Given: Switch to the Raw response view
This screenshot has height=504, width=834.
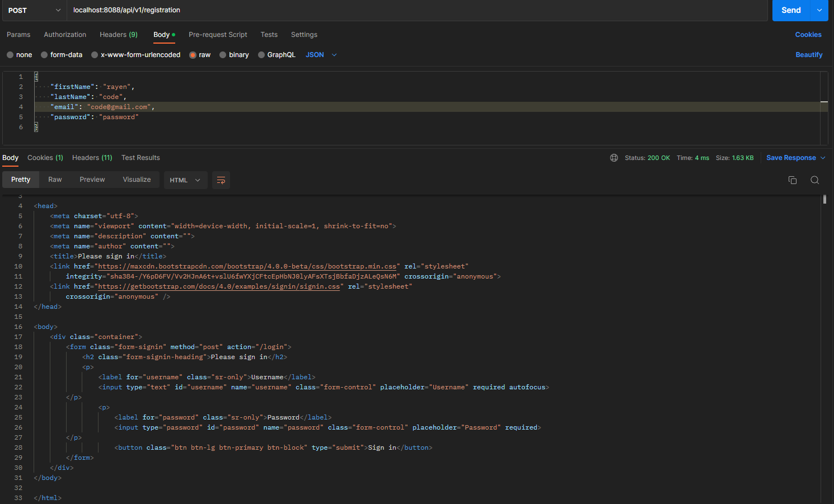Looking at the screenshot, I should pos(55,180).
